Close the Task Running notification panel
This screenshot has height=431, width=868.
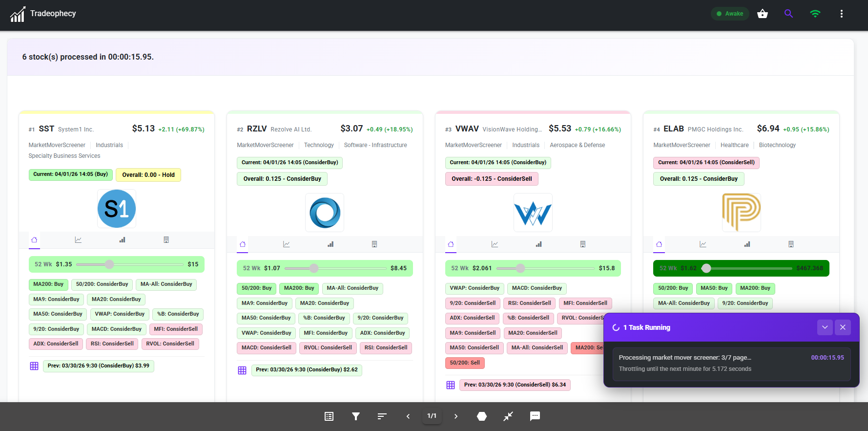[843, 327]
